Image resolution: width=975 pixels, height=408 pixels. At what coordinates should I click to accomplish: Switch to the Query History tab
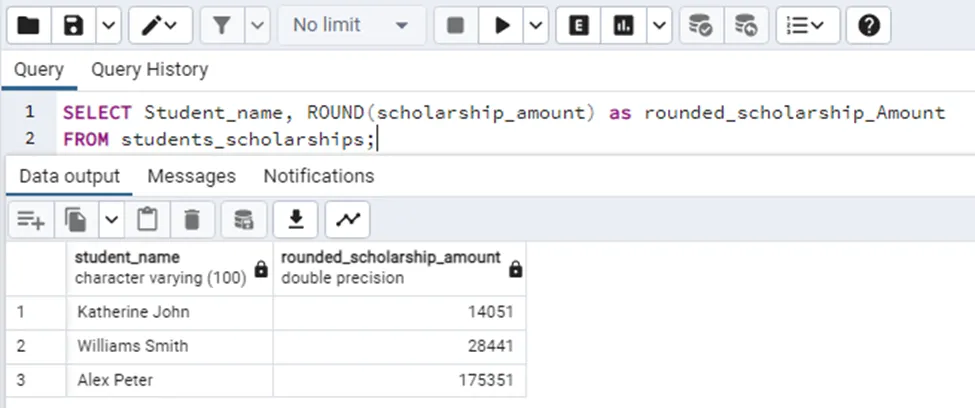150,70
